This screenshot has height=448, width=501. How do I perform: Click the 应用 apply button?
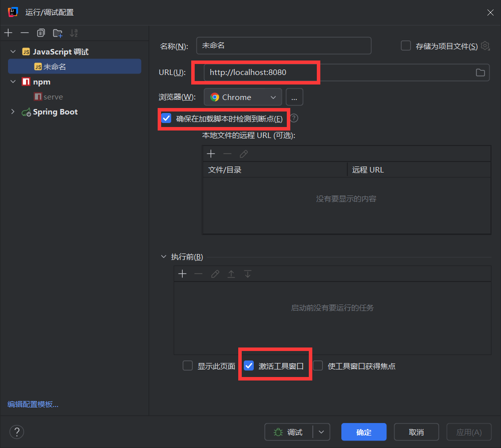pos(469,432)
